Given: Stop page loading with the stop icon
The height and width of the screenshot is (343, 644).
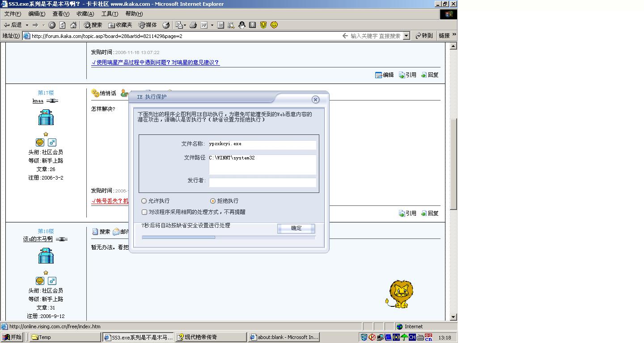Looking at the screenshot, I should coord(52,25).
